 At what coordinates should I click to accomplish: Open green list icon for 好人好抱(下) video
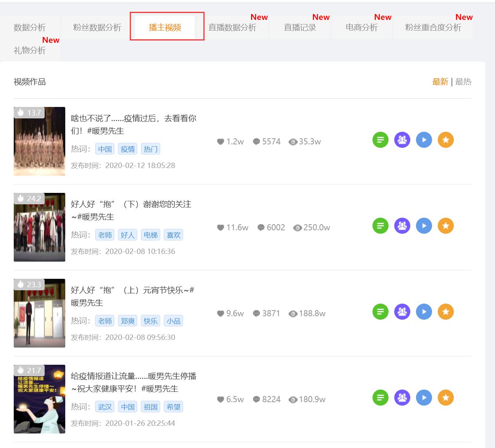point(381,226)
